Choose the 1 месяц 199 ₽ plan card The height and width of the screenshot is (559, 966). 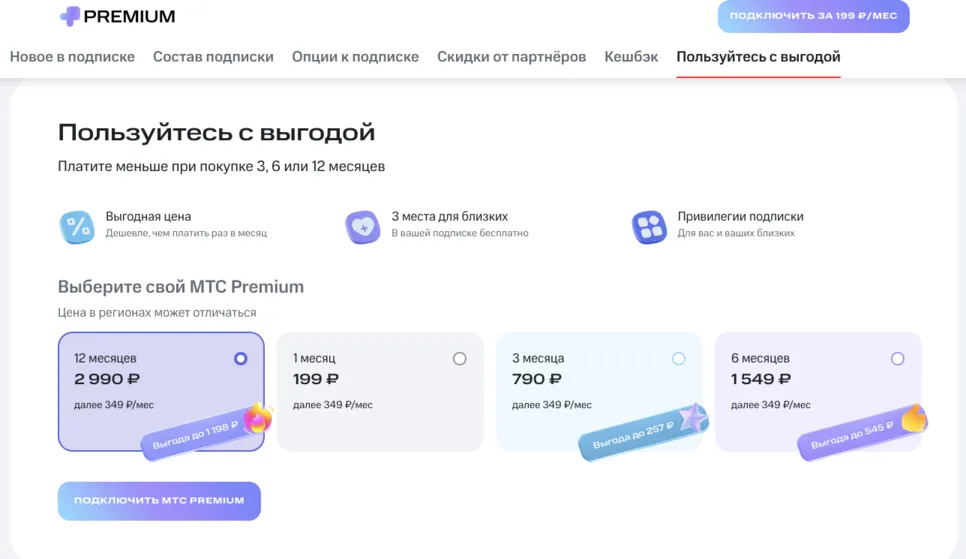[380, 392]
